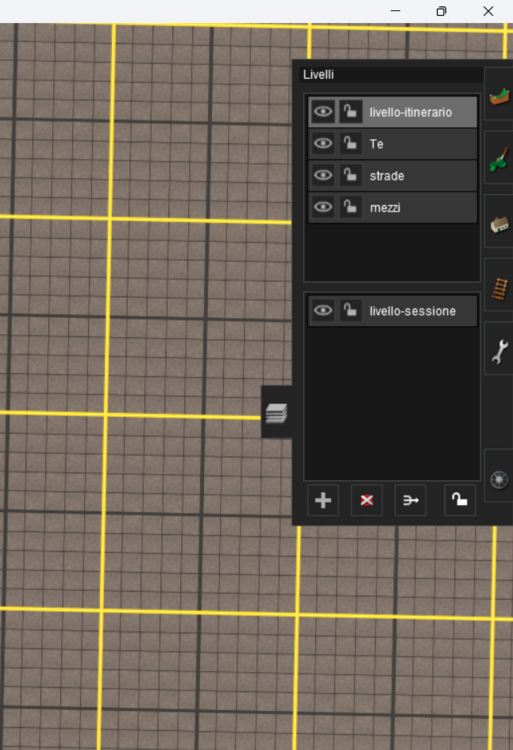Toggle visibility of livello-sessione layer
Viewport: 513px width, 750px height.
point(323,311)
